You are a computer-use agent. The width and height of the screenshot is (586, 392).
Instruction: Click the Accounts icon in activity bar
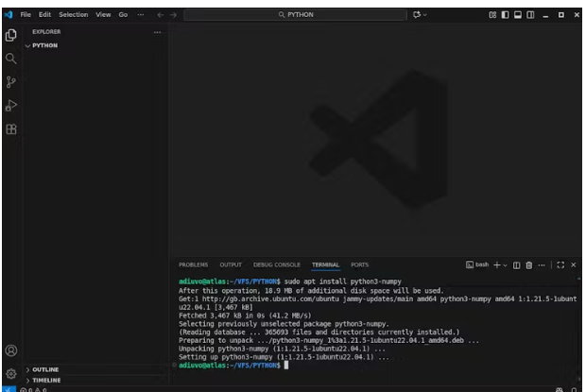pyautogui.click(x=11, y=351)
